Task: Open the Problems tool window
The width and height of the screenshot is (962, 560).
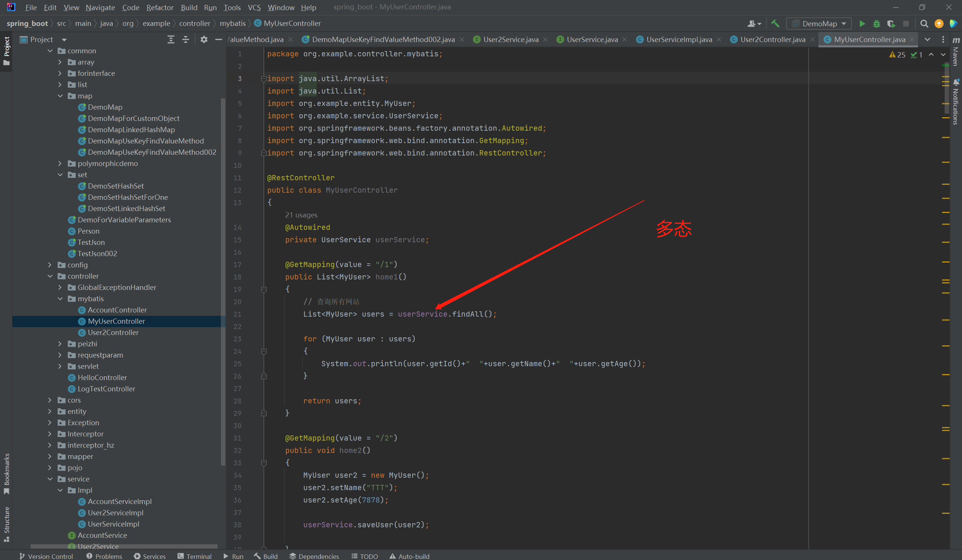Action: point(104,556)
